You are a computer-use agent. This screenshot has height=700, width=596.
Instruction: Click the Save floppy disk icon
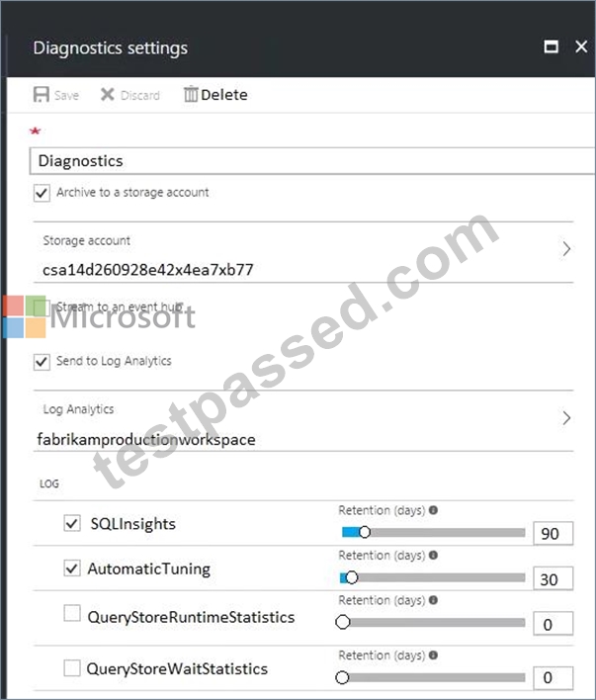42,95
